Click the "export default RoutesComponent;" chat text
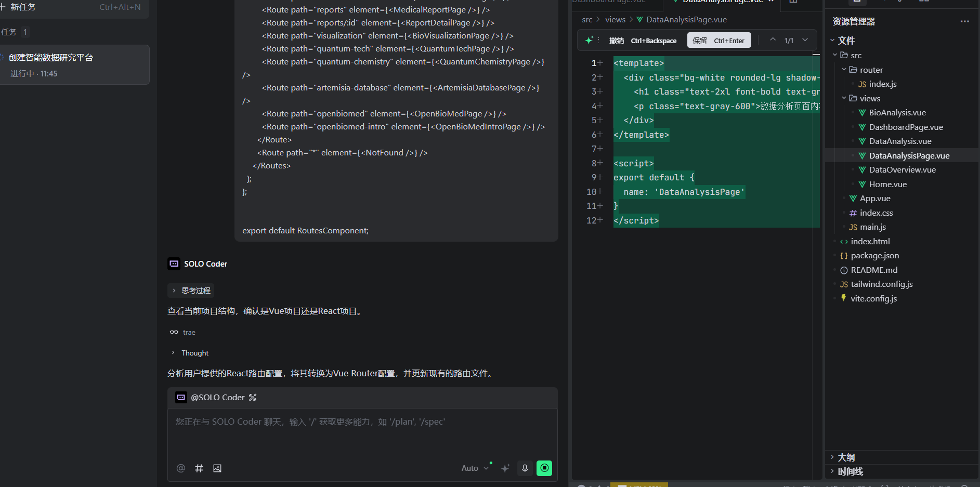The height and width of the screenshot is (487, 980). pos(305,231)
